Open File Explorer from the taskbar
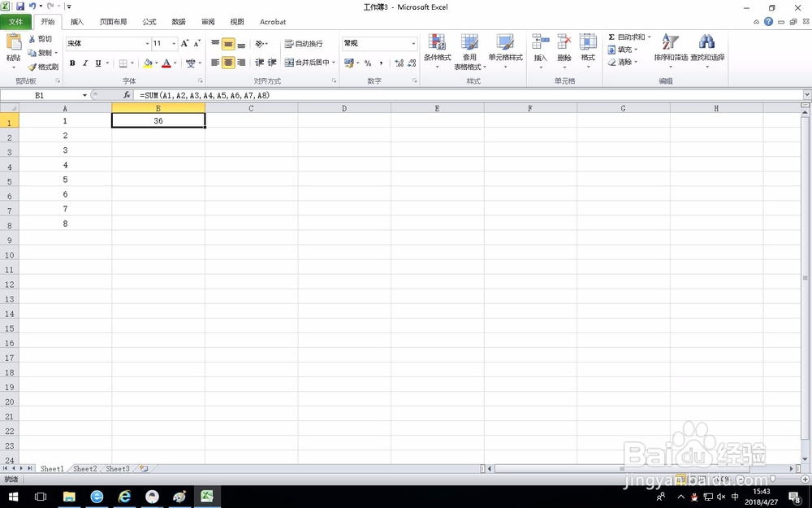812x508 pixels. coord(69,497)
